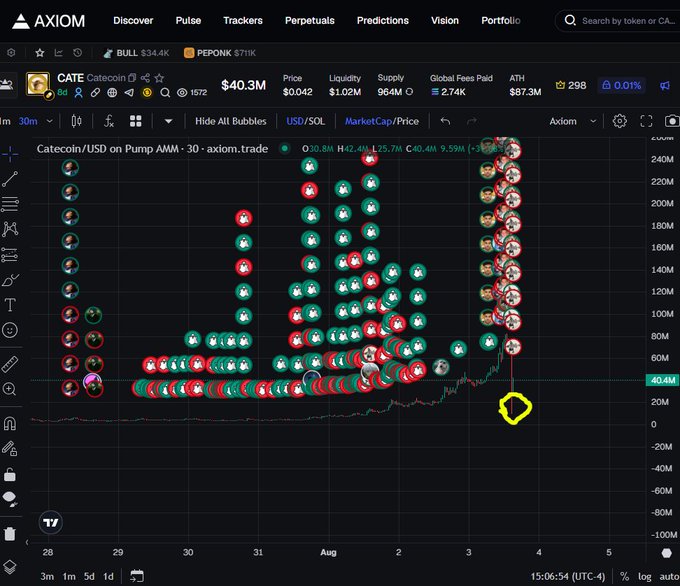Open the chart icon in the tracker bar
The image size is (680, 586).
click(x=59, y=53)
